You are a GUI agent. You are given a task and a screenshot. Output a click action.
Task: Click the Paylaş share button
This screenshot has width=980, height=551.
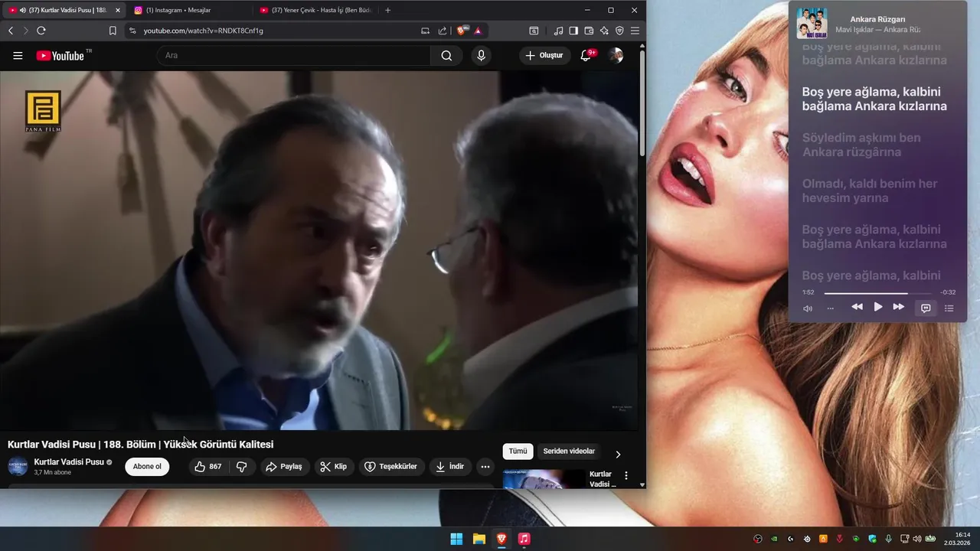point(284,467)
